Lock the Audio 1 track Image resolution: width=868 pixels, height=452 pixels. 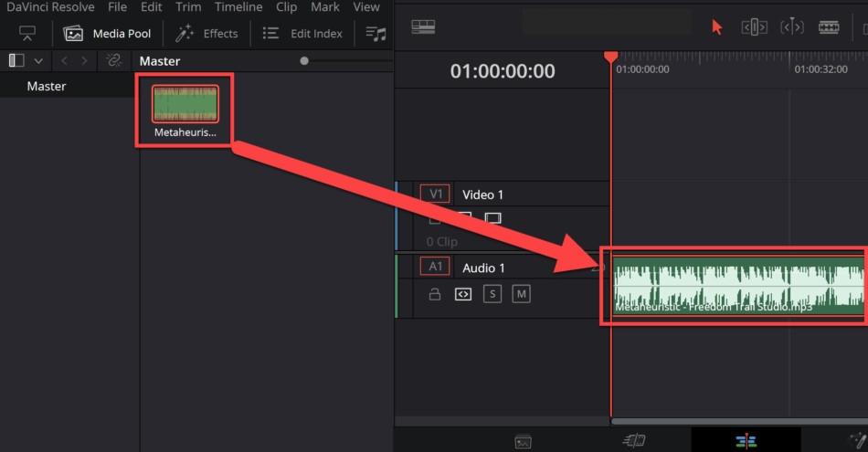pos(435,294)
